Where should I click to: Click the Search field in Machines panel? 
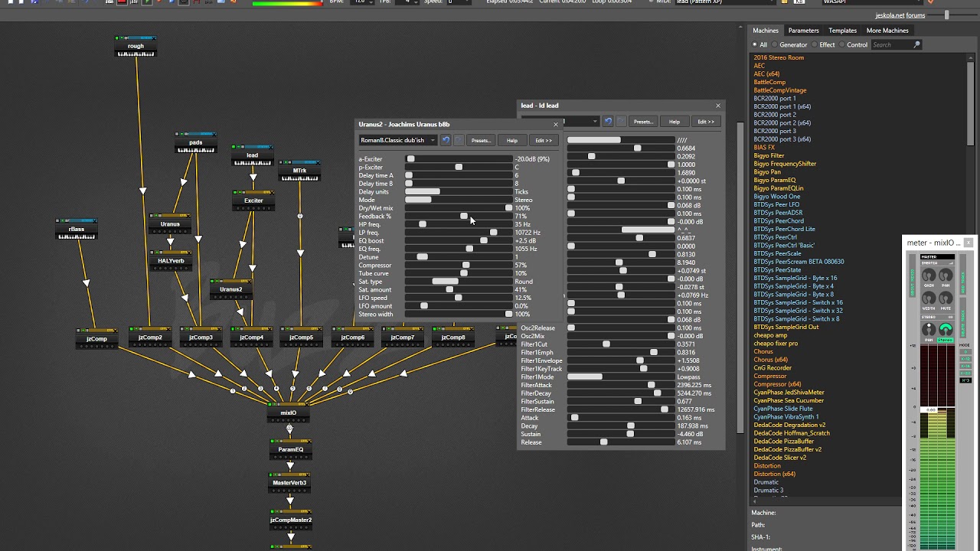coord(897,45)
